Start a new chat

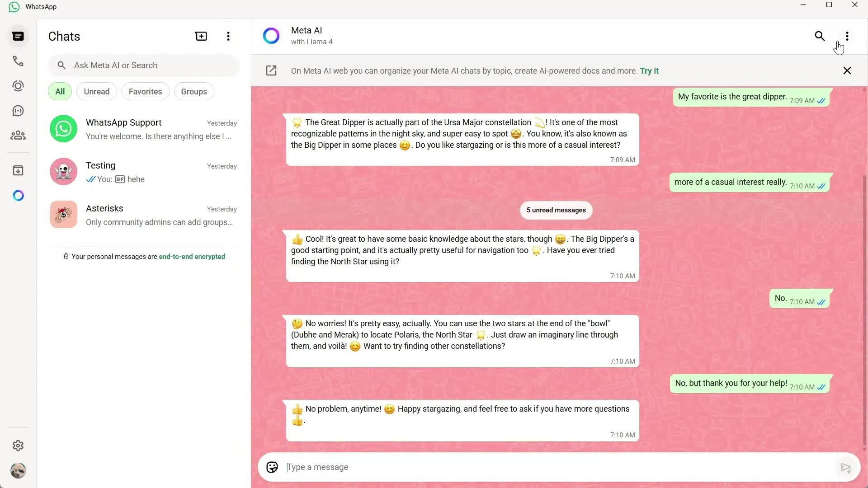click(x=201, y=36)
